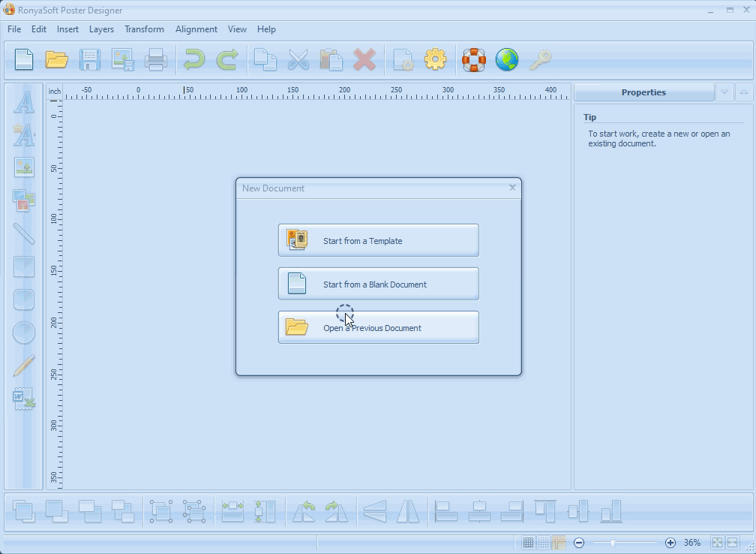The height and width of the screenshot is (554, 756).
Task: Click the 36% zoom value
Action: [691, 543]
